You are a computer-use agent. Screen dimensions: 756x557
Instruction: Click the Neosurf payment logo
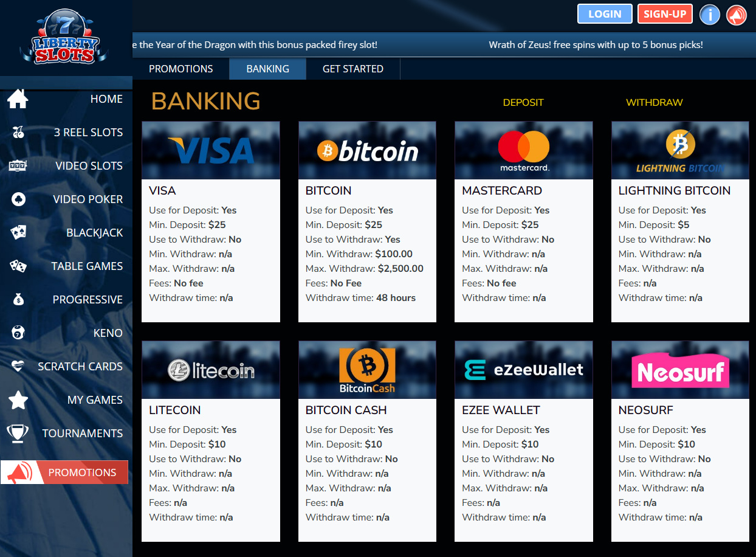coord(679,370)
